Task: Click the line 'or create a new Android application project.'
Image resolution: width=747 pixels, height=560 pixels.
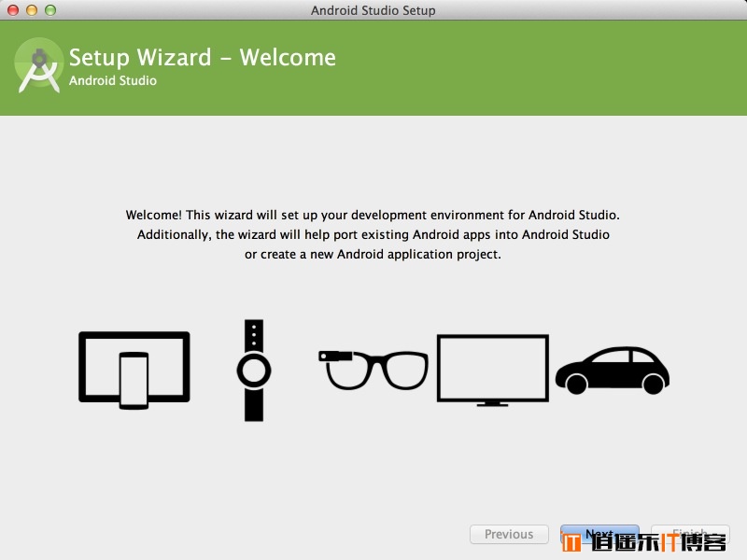Action: [x=373, y=254]
